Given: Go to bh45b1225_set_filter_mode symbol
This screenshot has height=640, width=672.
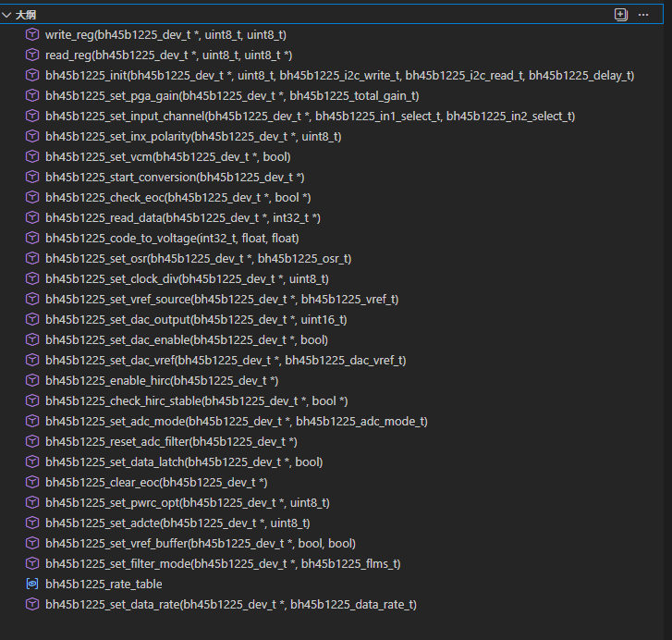Looking at the screenshot, I should [x=222, y=564].
